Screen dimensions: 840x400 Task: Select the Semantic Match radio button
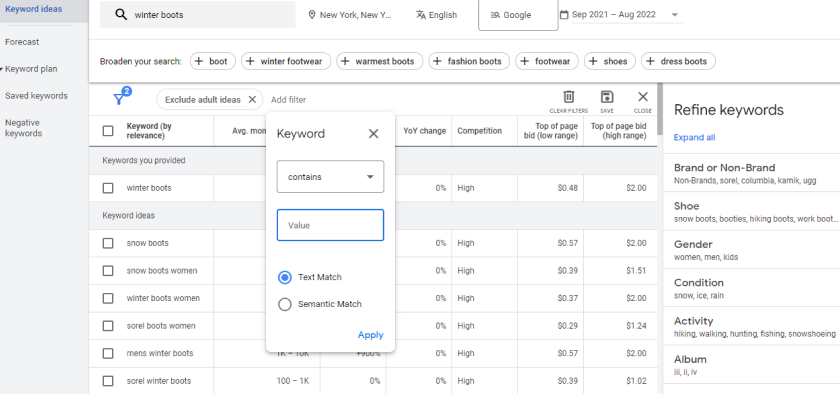285,304
